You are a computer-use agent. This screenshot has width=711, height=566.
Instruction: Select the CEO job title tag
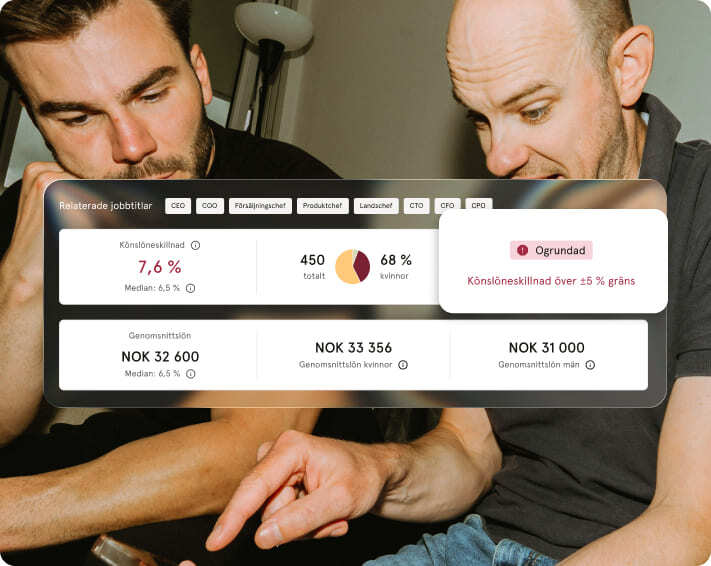coord(178,206)
